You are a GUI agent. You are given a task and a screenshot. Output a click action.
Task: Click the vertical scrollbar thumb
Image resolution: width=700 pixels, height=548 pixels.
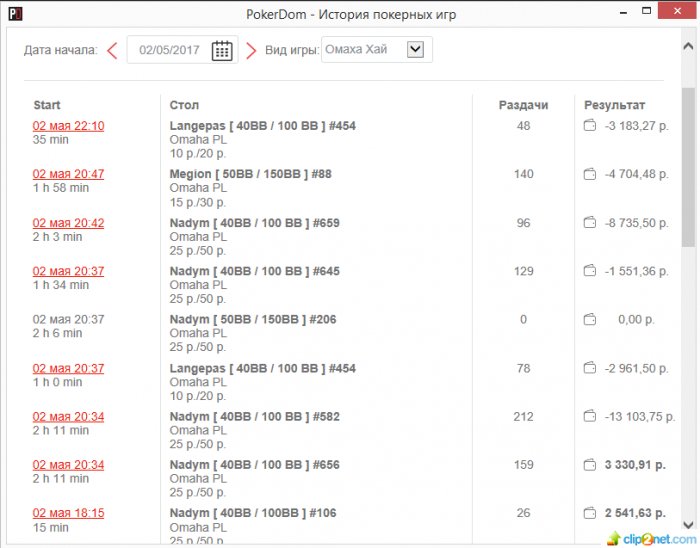pyautogui.click(x=688, y=167)
